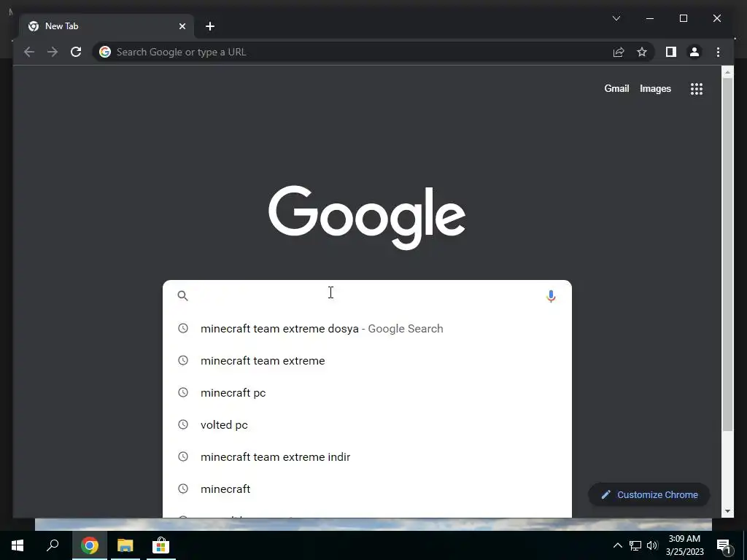Image resolution: width=747 pixels, height=560 pixels.
Task: Click the magnifier icon in search box
Action: point(182,296)
